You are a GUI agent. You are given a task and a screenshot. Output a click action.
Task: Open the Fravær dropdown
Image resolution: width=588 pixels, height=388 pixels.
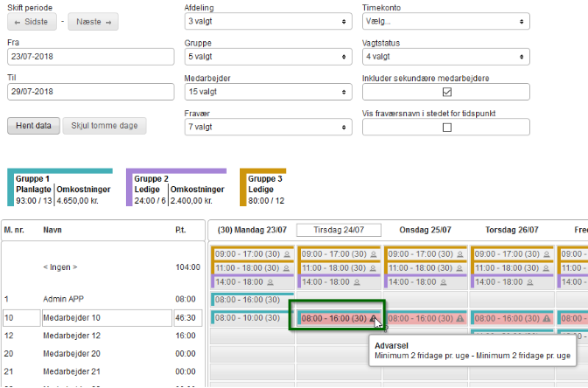click(268, 127)
